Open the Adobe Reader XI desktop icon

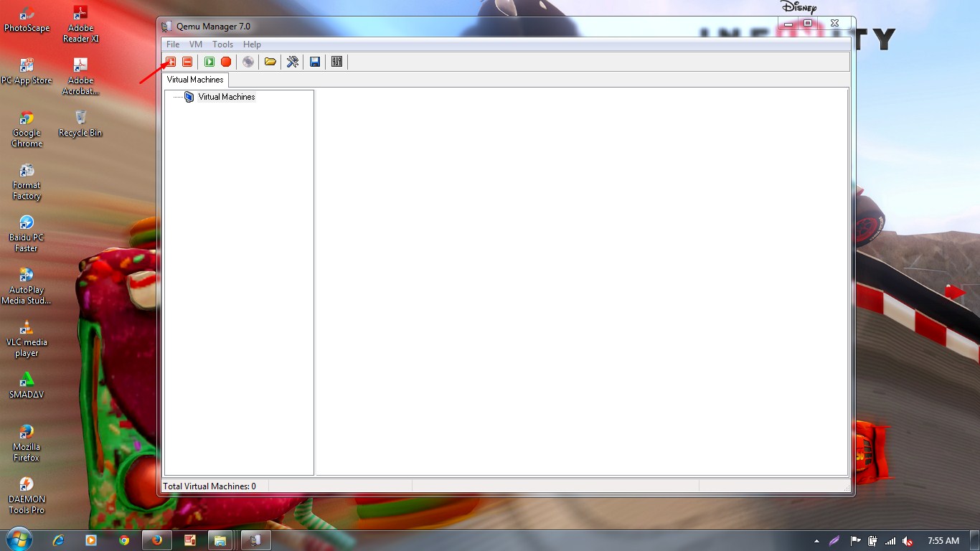[x=81, y=24]
